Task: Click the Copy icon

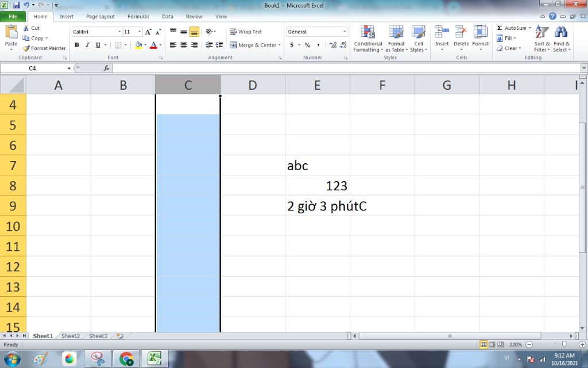Action: (26, 38)
